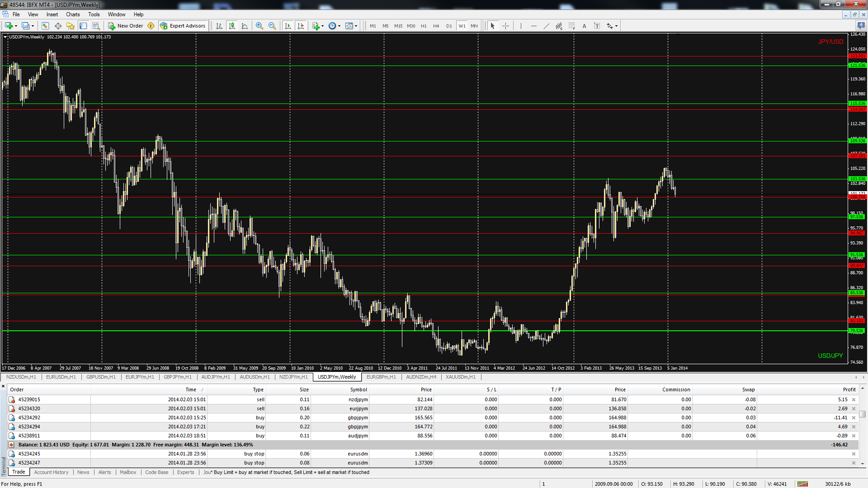
Task: Expand the Indicators dropdown arrow
Action: pyautogui.click(x=323, y=26)
